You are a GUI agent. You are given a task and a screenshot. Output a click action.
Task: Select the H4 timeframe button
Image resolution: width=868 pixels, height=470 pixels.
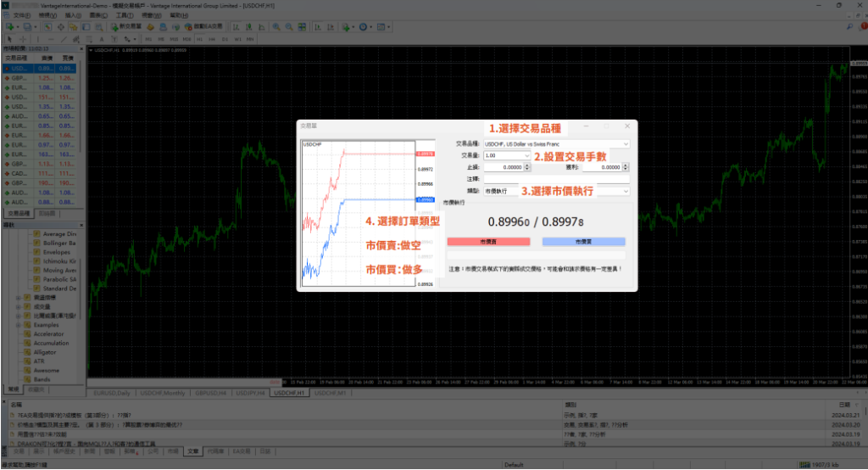213,38
